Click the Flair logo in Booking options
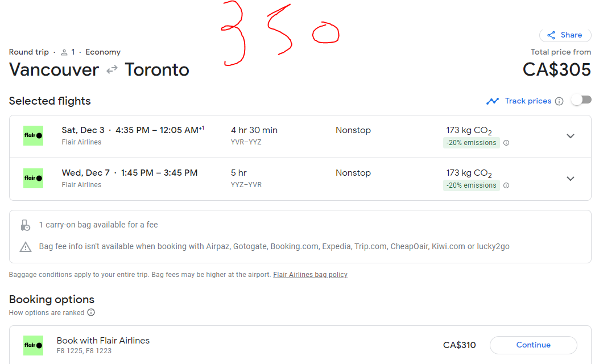Screen dimensions: 595x364 (x=33, y=345)
